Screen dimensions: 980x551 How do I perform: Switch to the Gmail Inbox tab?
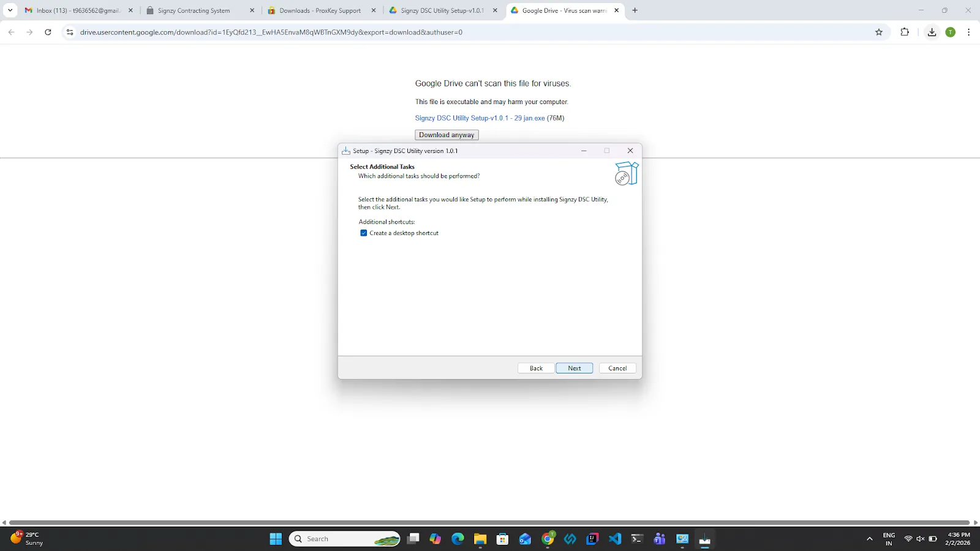[78, 10]
